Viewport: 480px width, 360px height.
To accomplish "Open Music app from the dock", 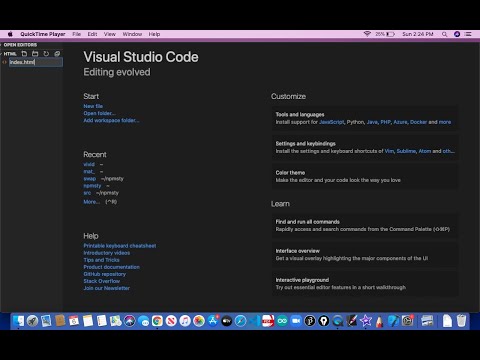I will pyautogui.click(x=185, y=321).
